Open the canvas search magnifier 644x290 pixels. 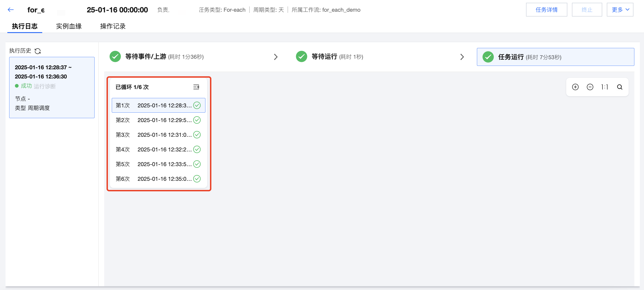tap(619, 87)
